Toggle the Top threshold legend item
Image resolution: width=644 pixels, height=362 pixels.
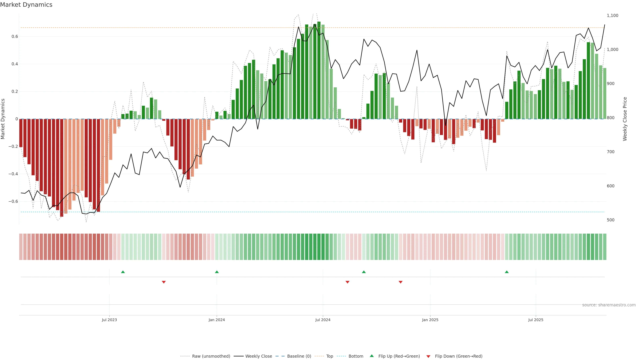point(330,356)
